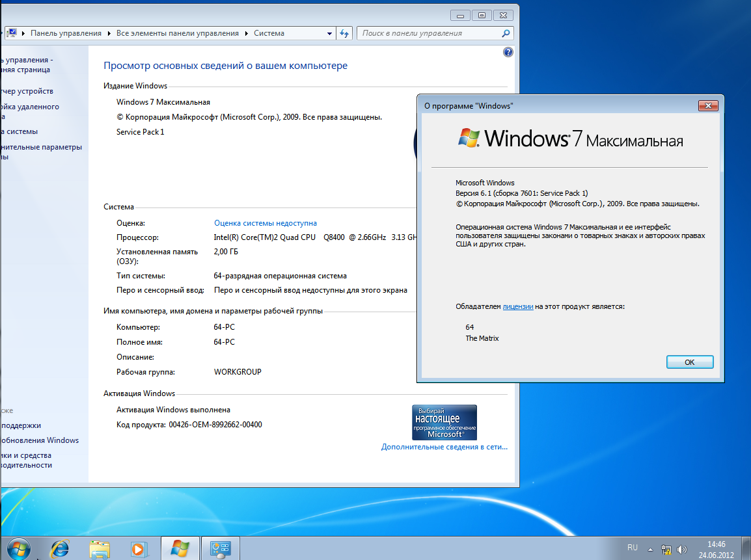Viewport: 751px width, 560px height.
Task: Click the product code 00426-OEM-8992662-00400
Action: tap(215, 425)
